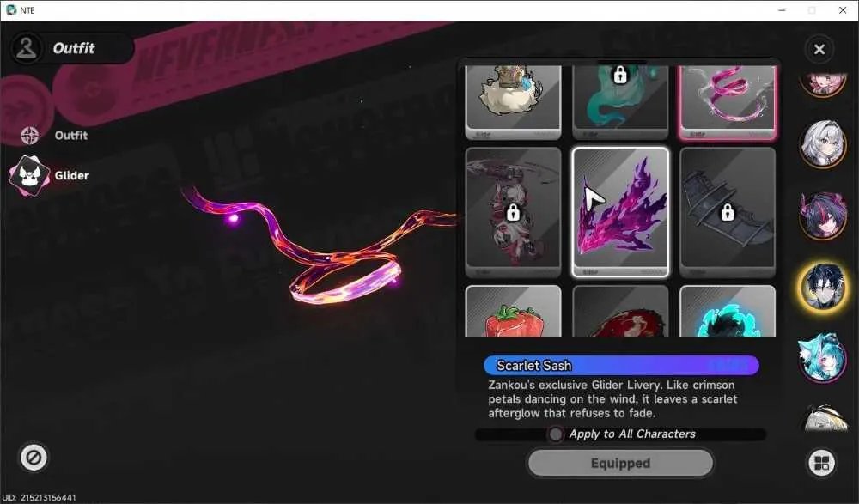Screen dimensions: 859x504
Task: Select the cyan flame glider thumbnail
Action: (728, 311)
